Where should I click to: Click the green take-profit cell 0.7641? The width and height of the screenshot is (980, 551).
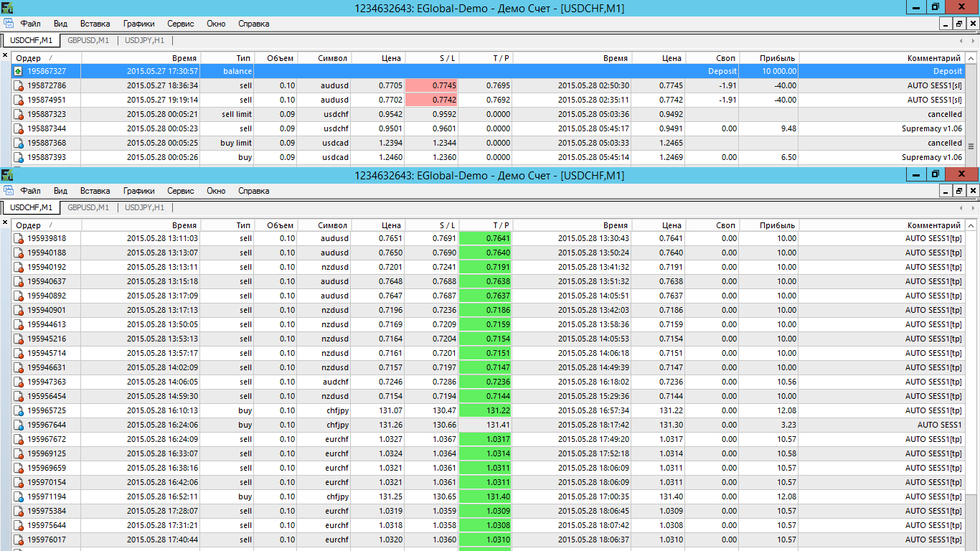(x=486, y=238)
